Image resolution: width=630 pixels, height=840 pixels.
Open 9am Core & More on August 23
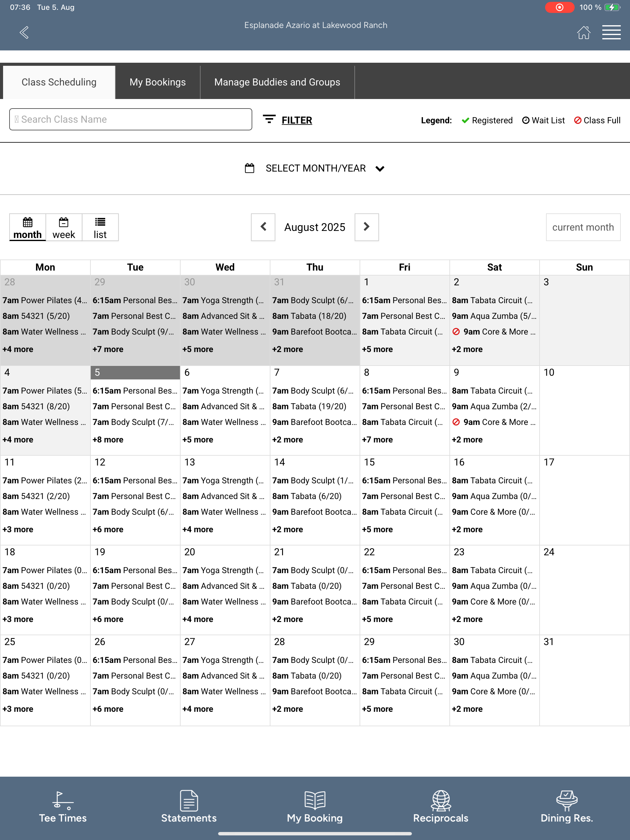(x=494, y=601)
